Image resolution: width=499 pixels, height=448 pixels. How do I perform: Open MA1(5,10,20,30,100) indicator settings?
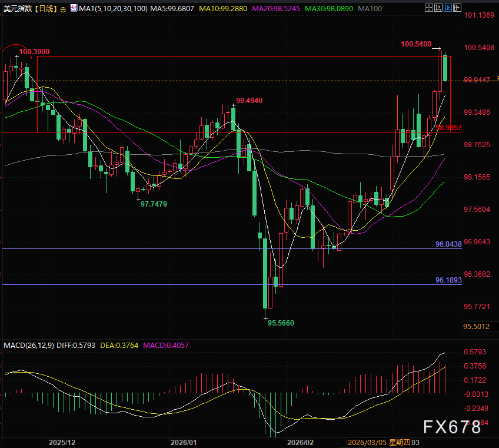[113, 9]
